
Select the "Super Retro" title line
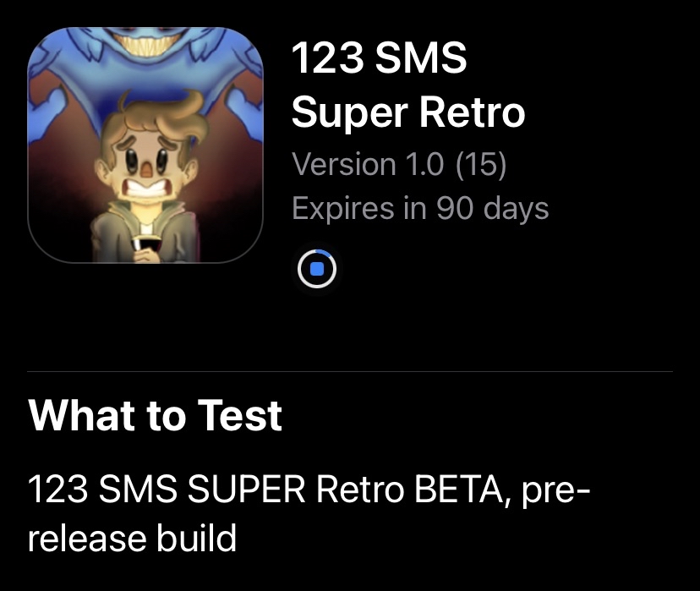coord(407,112)
